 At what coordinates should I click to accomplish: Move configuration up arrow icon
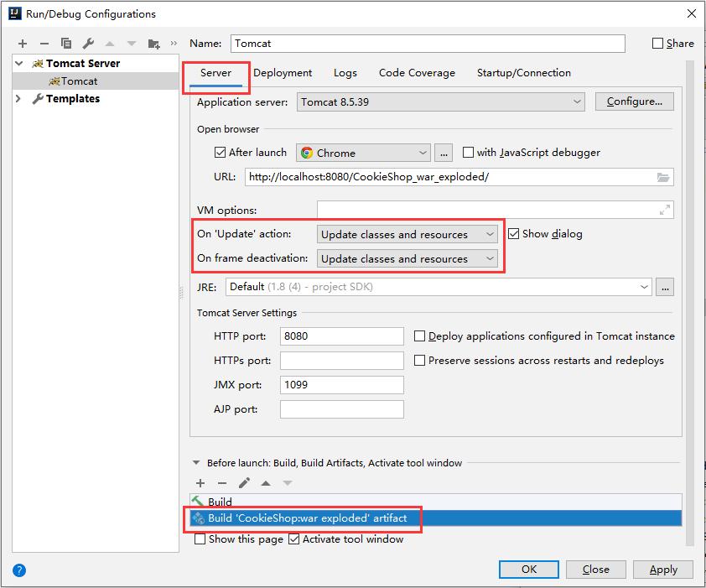click(x=110, y=44)
